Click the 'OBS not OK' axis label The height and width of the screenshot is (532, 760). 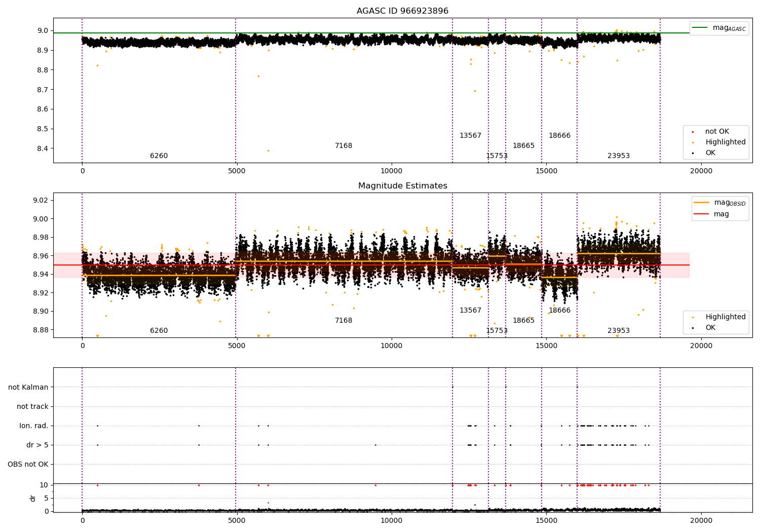coord(28,464)
